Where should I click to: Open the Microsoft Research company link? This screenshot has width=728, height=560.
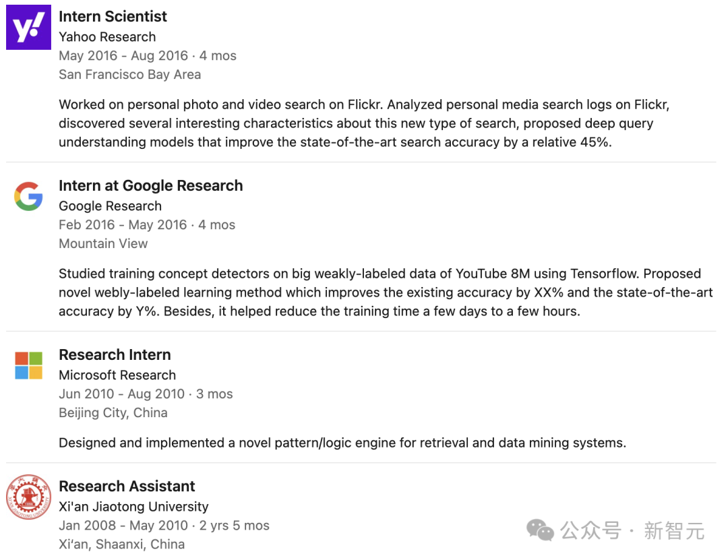coord(117,375)
